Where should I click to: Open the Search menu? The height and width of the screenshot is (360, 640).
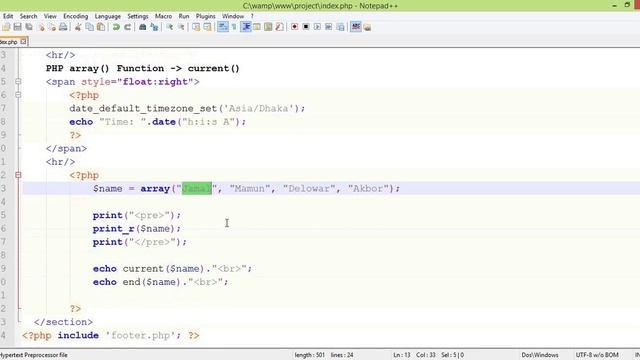(29, 16)
